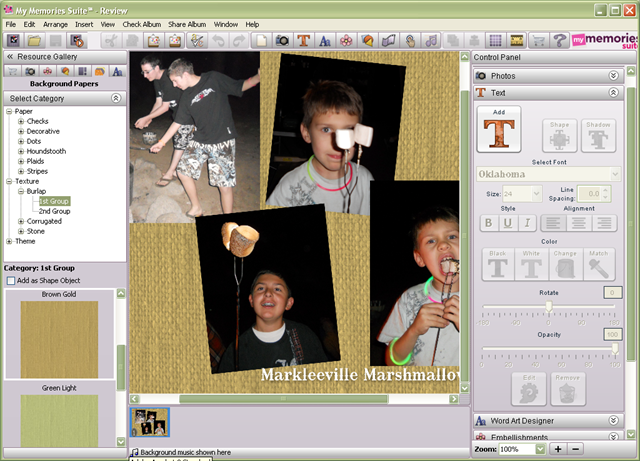This screenshot has width=640, height=461.
Task: Open the Oklahoma font dropdown
Action: click(x=549, y=174)
